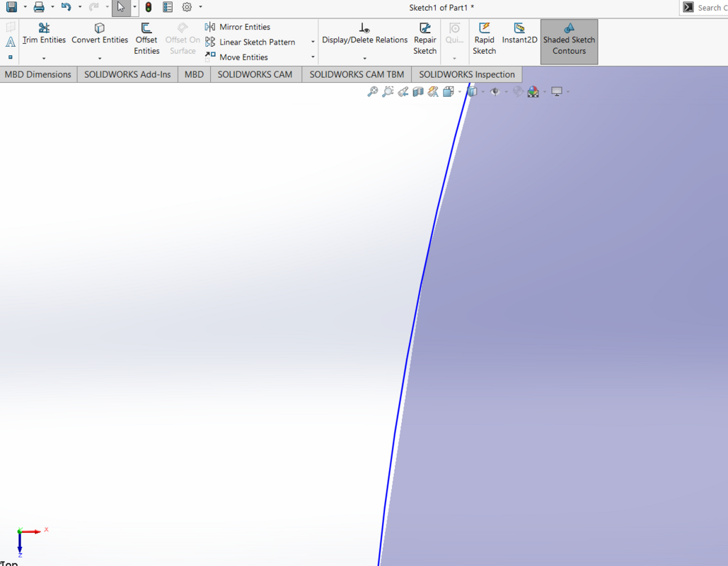The height and width of the screenshot is (566, 728).
Task: Switch to the SOLIDWORKS CAM tab
Action: (x=255, y=74)
